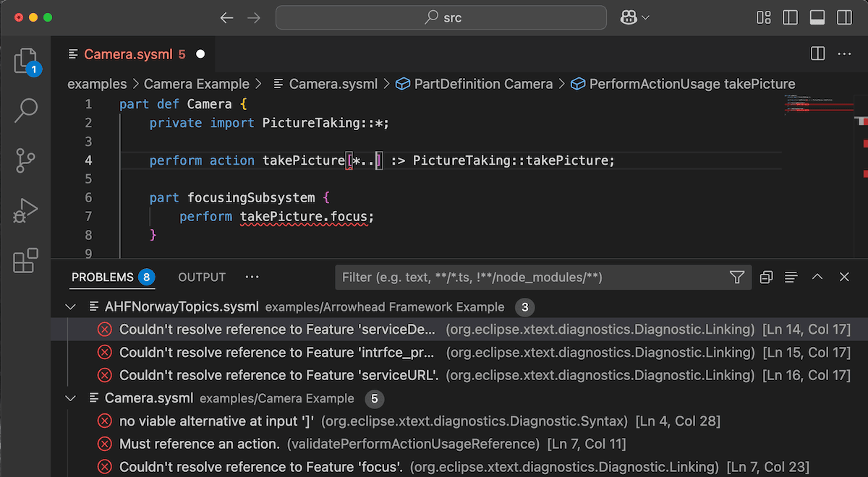Open editor More Actions ellipsis
Image resolution: width=868 pixels, height=477 pixels.
844,53
